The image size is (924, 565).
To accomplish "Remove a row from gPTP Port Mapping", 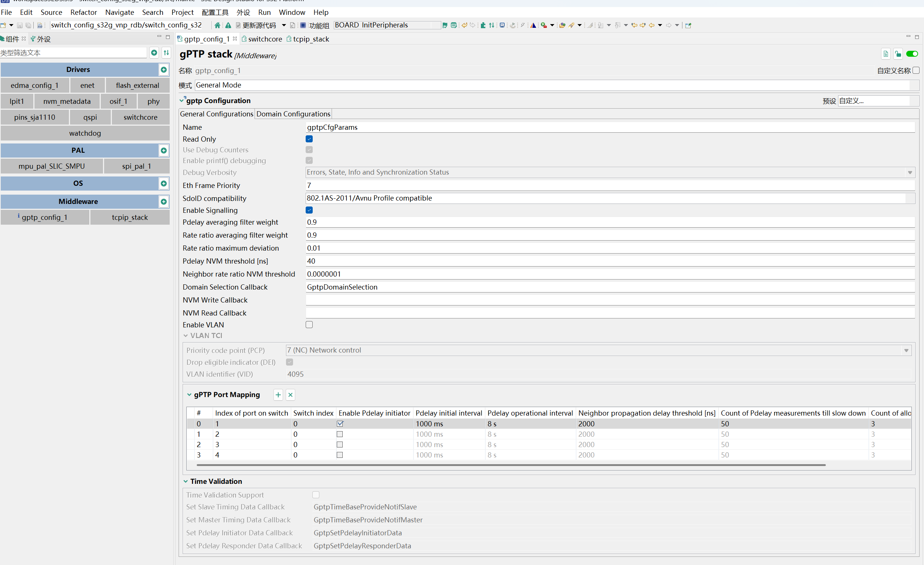I will pos(290,395).
